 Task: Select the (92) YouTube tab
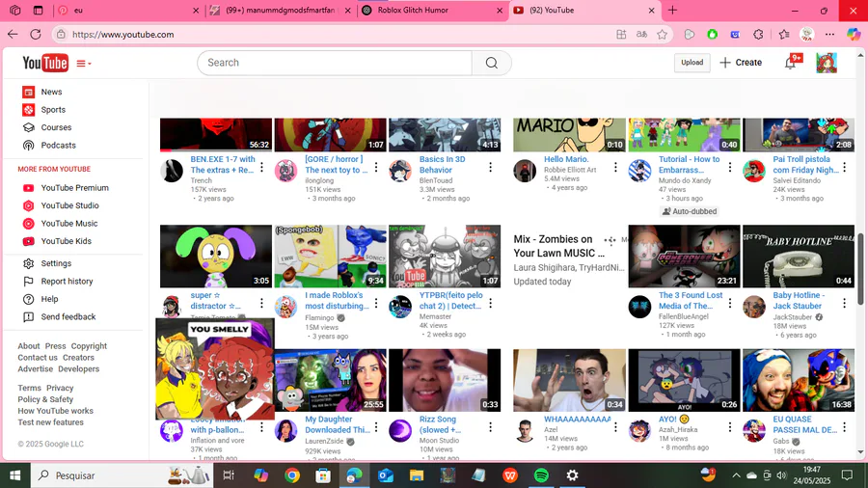tap(584, 11)
